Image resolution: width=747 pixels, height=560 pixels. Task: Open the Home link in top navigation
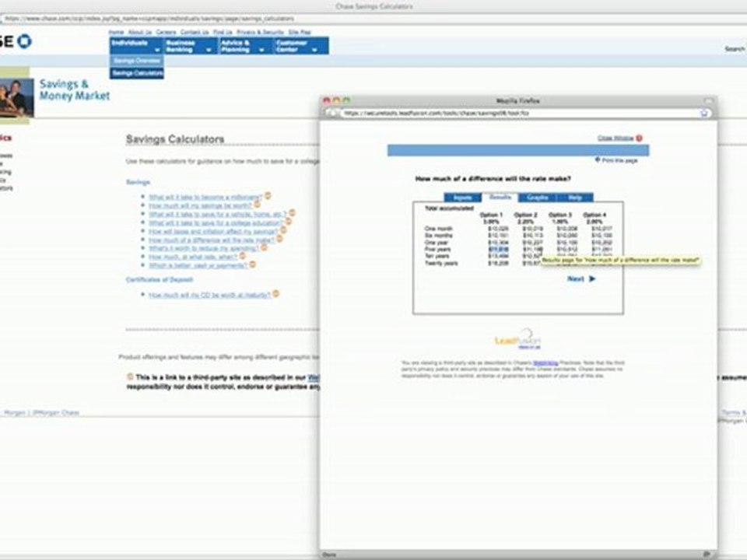pyautogui.click(x=116, y=33)
